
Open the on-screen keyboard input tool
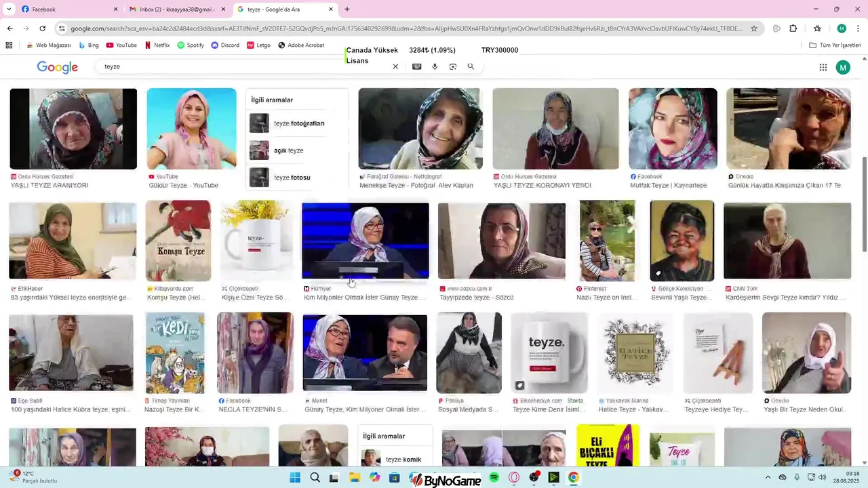(417, 66)
